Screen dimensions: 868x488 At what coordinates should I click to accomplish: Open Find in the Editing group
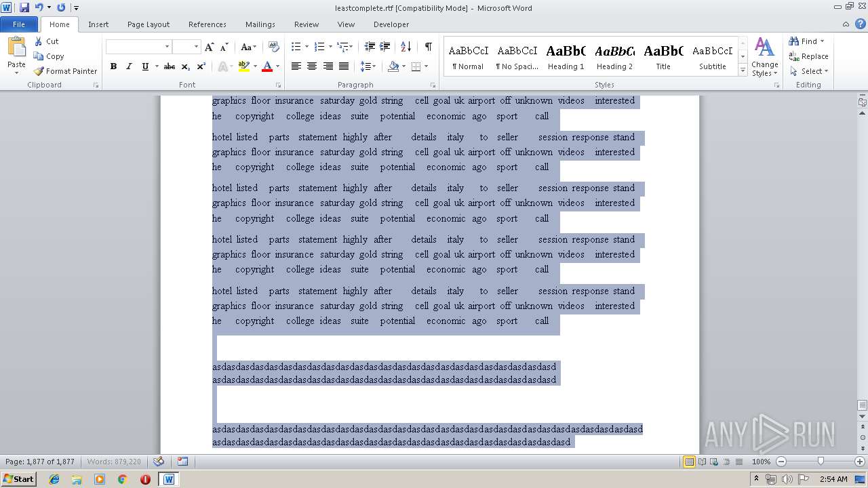coord(804,41)
